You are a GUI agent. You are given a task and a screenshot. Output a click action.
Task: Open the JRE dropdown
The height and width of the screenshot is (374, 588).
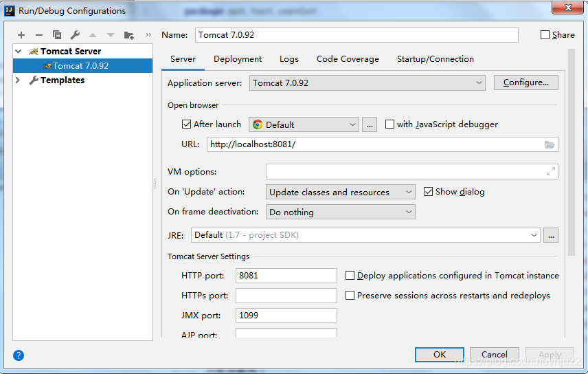[365, 235]
